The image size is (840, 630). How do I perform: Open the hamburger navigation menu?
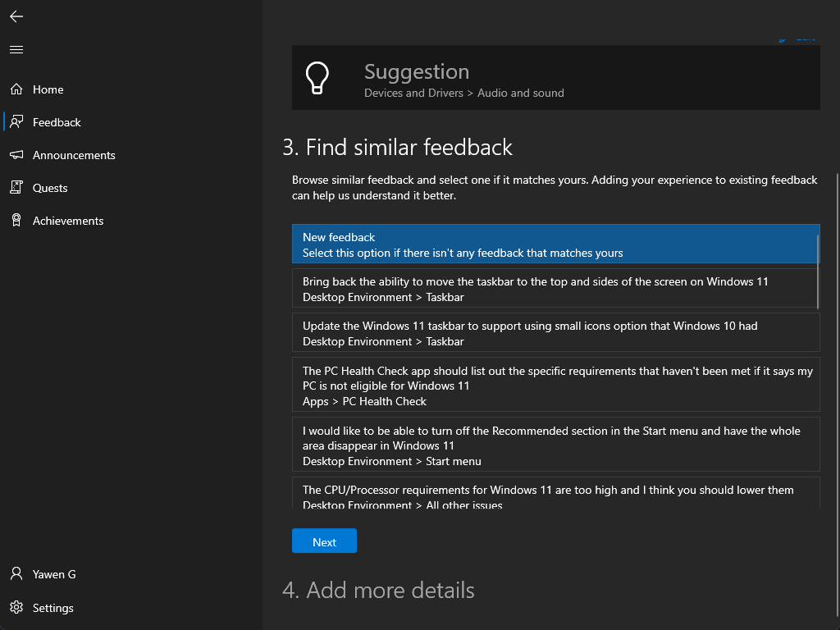coord(16,50)
